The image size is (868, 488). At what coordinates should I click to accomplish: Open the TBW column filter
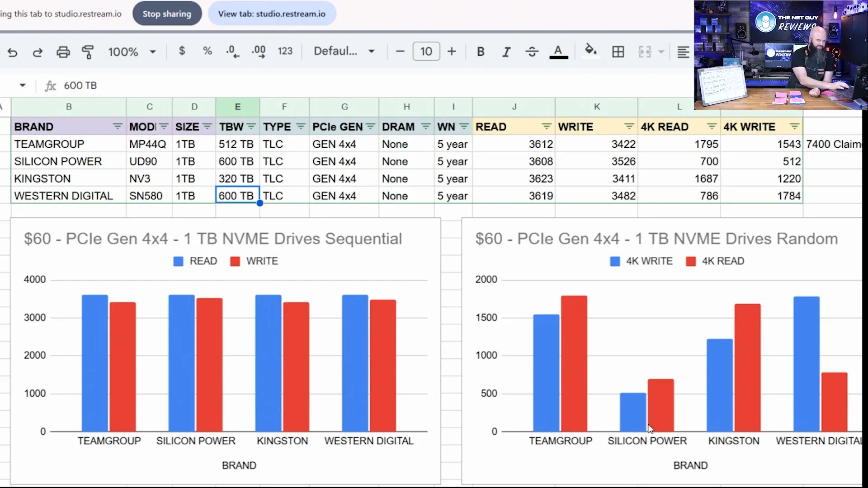tap(251, 127)
